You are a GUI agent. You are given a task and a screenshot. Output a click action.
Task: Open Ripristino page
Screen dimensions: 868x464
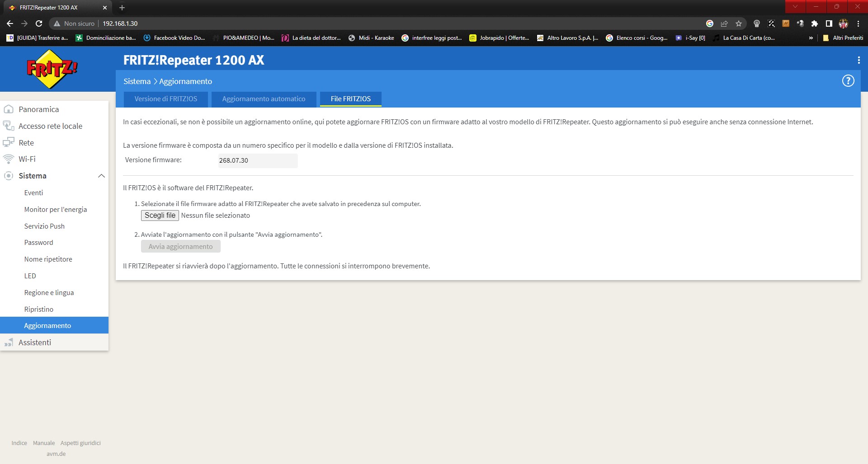[38, 309]
